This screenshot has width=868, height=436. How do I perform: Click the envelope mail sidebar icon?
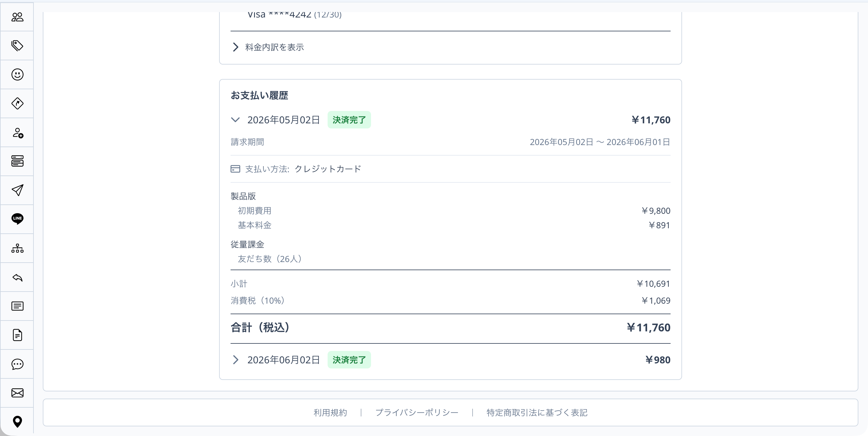[x=17, y=393]
